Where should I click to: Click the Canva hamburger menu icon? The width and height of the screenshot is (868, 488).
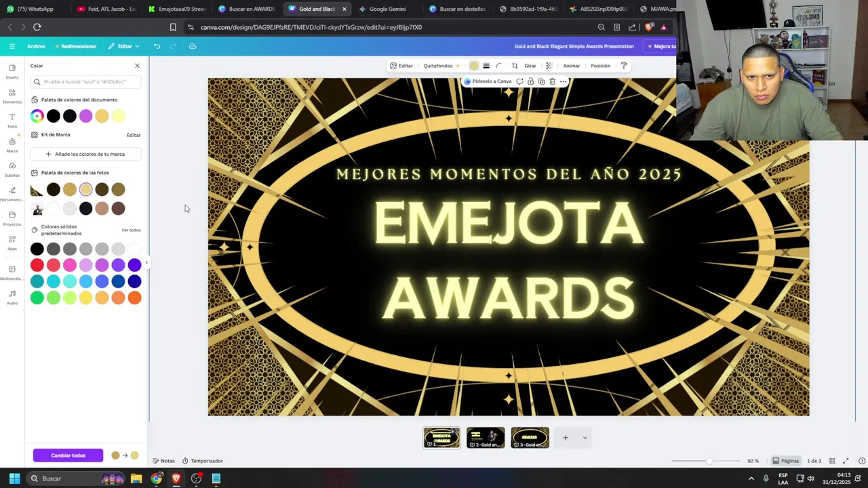pyautogui.click(x=12, y=46)
